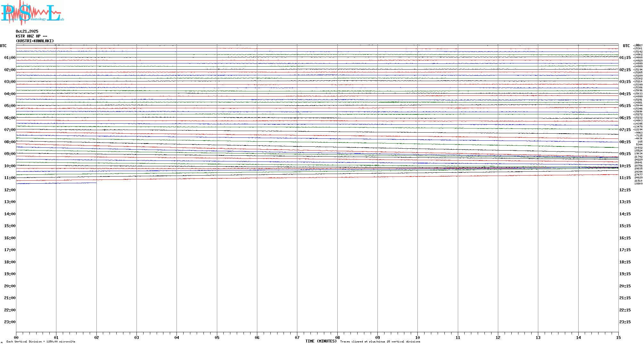Click the KSTR HHZ HP station label
Viewport: 644px width, 346px height.
pyautogui.click(x=31, y=36)
